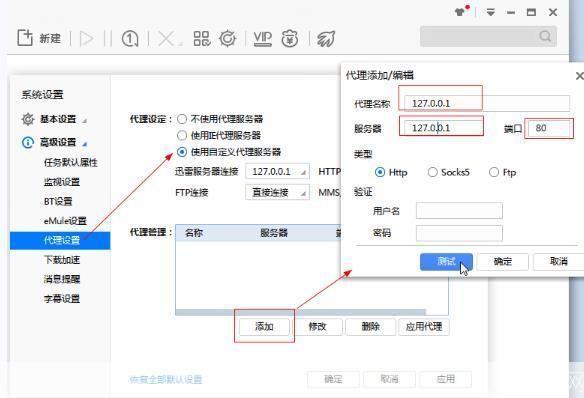Open eMule设置 settings page
The image size is (584, 398).
[65, 221]
